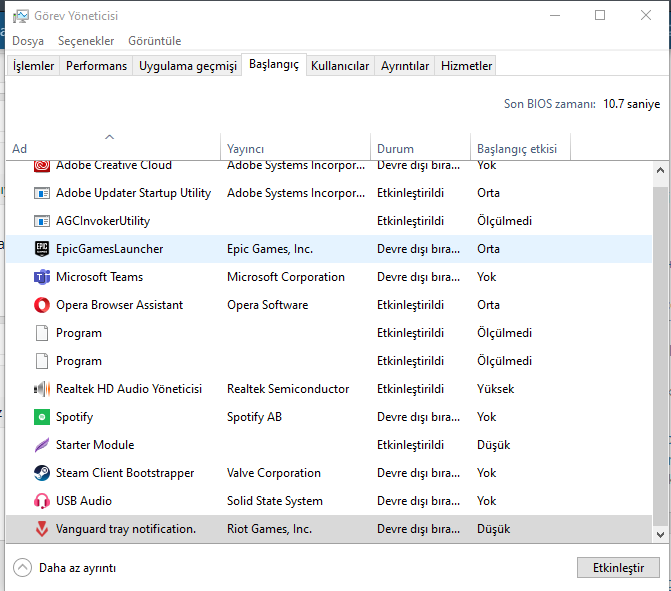This screenshot has width=671, height=591.
Task: Sort by the Başlangıç etkisi column header
Action: coord(520,147)
